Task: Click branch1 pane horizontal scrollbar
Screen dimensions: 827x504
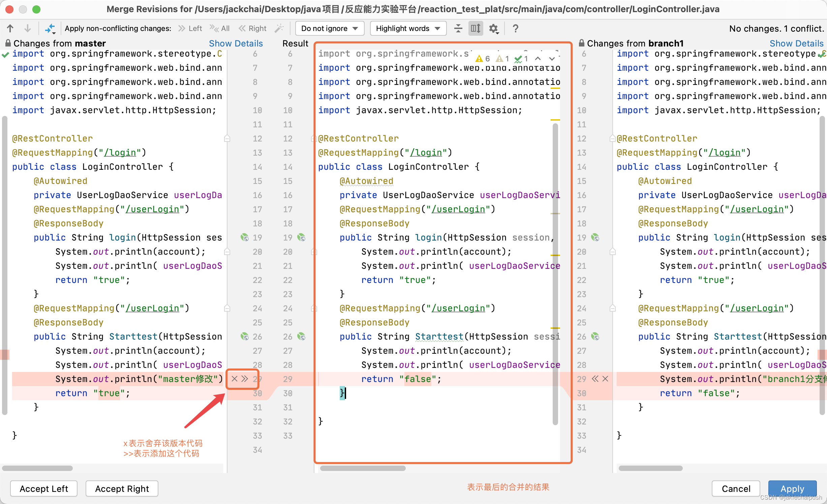Action: point(651,468)
